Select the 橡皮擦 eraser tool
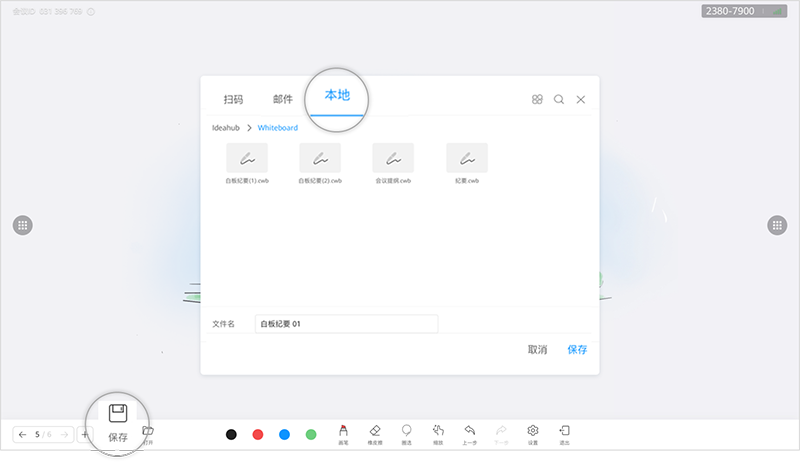This screenshot has width=800, height=463. click(x=375, y=431)
